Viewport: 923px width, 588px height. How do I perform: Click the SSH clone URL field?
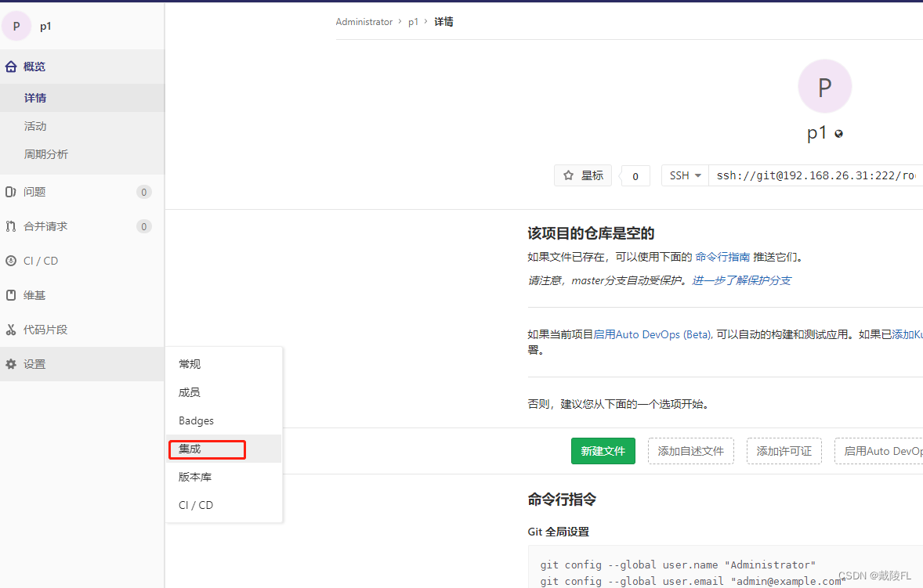tap(815, 175)
